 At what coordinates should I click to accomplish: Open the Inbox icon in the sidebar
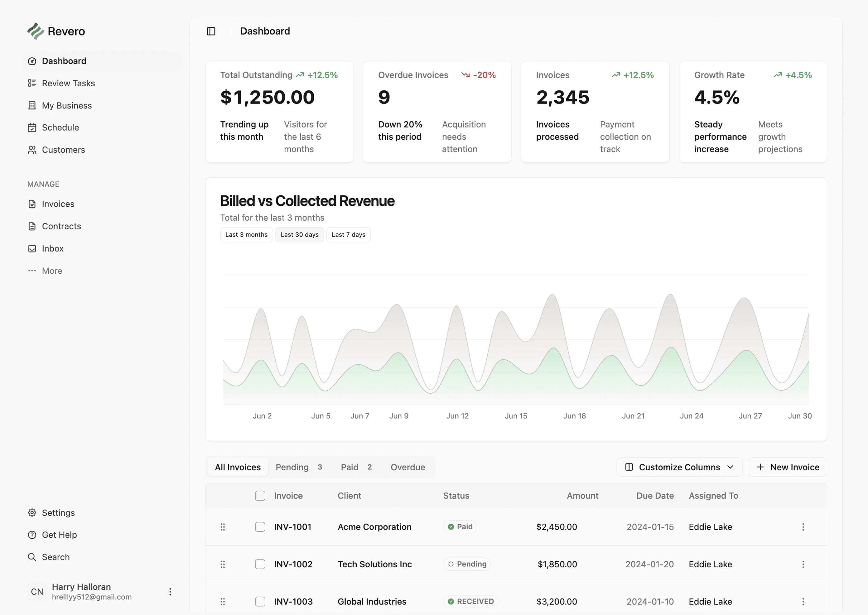pyautogui.click(x=32, y=248)
